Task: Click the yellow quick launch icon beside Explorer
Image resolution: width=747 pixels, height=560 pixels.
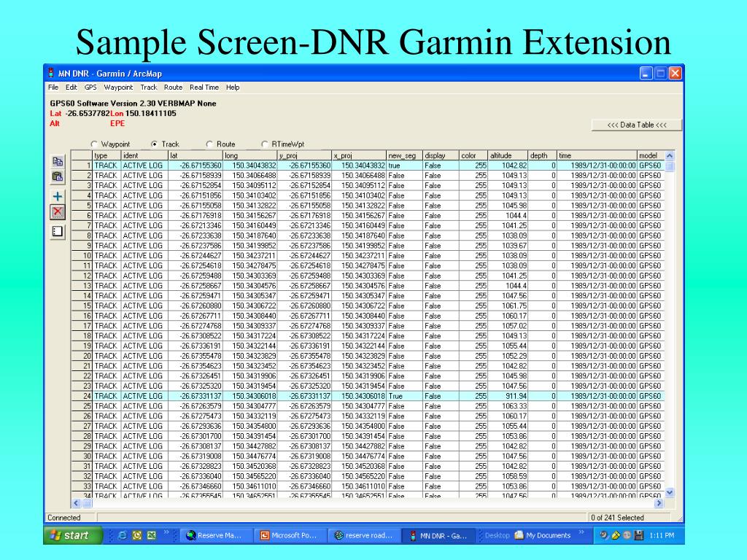Action: [x=137, y=535]
